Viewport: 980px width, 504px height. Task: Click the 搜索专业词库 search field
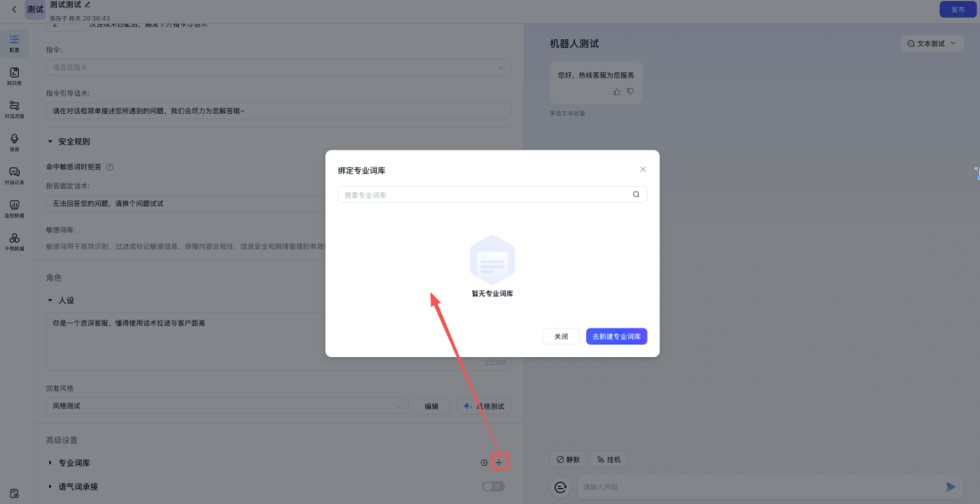click(x=481, y=194)
